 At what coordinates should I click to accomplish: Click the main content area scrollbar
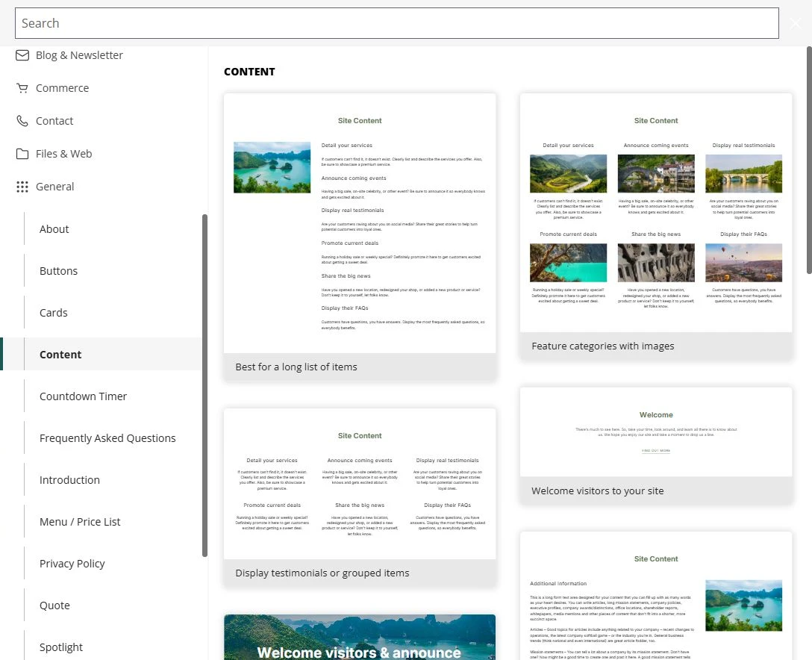point(809,160)
